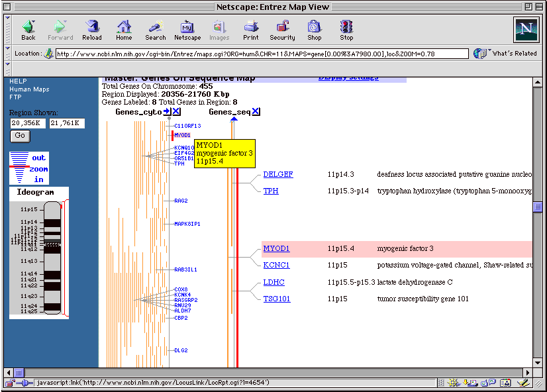Click the region end field showing 21,761K
547x392 pixels.
pos(67,123)
